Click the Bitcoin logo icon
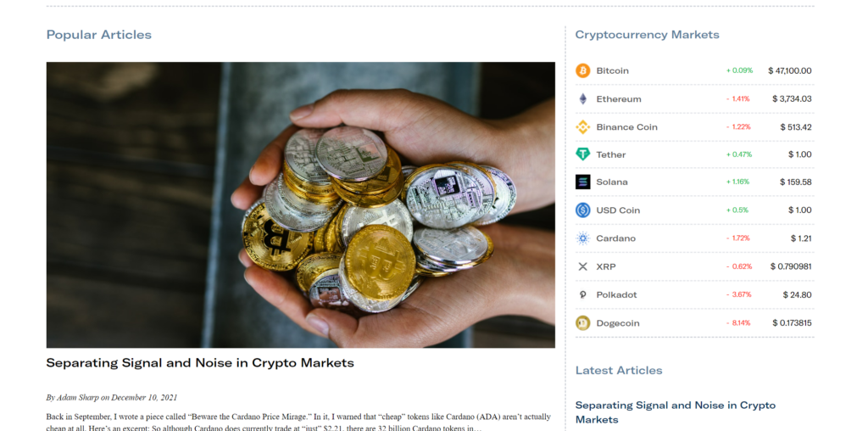The height and width of the screenshot is (431, 868). pos(583,70)
